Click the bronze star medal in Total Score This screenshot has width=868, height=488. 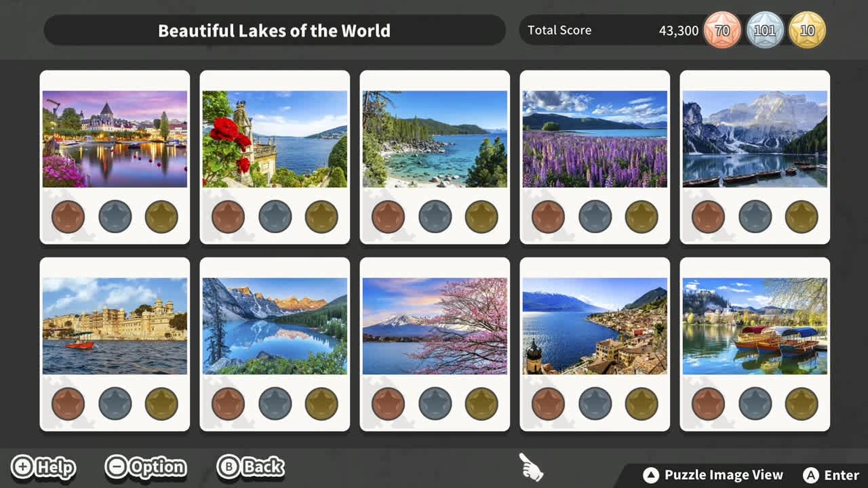point(722,30)
